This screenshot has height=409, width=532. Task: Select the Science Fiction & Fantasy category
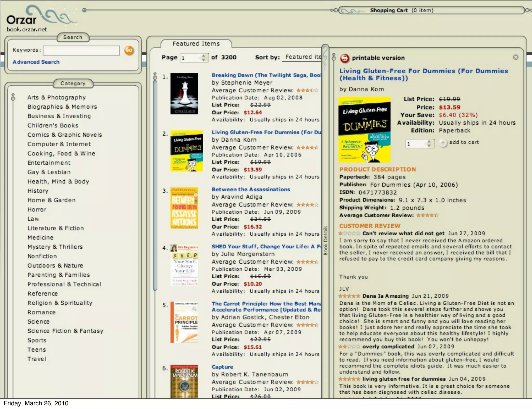[x=65, y=331]
